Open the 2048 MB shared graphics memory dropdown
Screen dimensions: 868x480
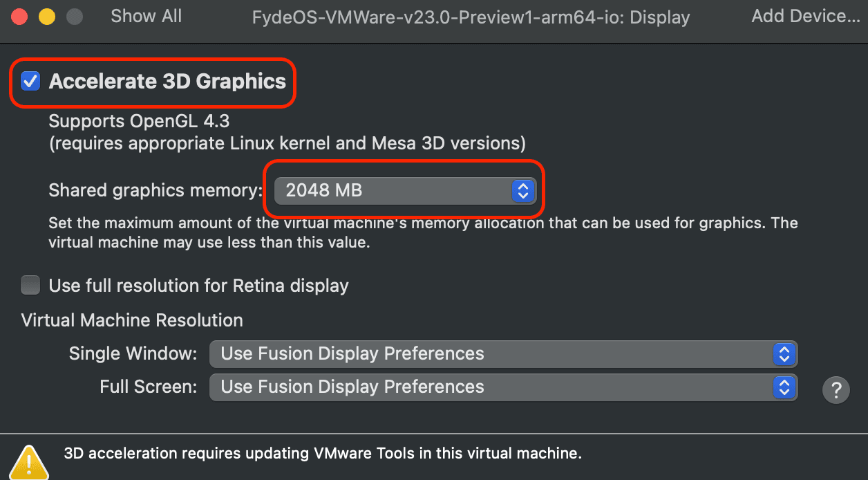click(x=405, y=190)
